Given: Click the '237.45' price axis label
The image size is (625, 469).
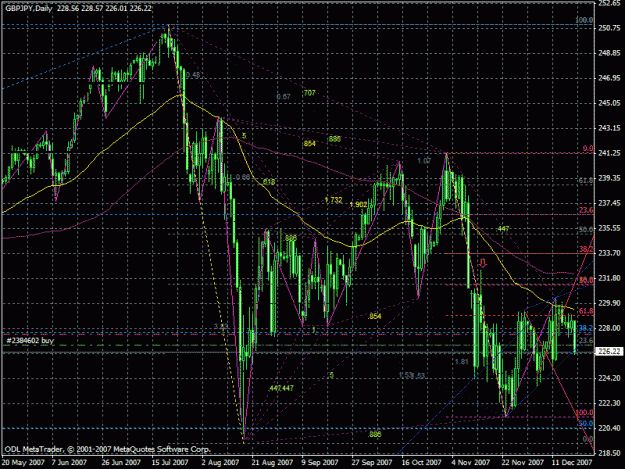Looking at the screenshot, I should [609, 203].
